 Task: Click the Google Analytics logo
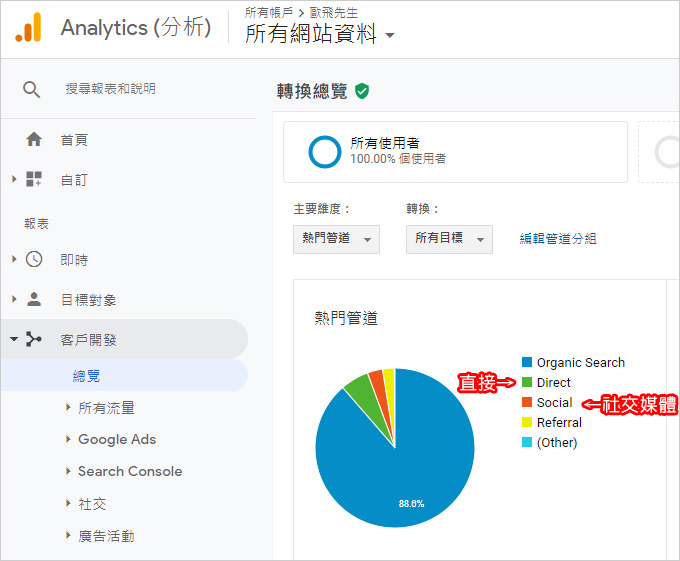(28, 27)
